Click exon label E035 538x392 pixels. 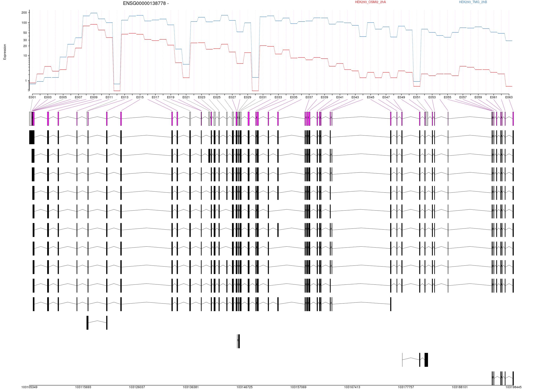[x=294, y=97]
